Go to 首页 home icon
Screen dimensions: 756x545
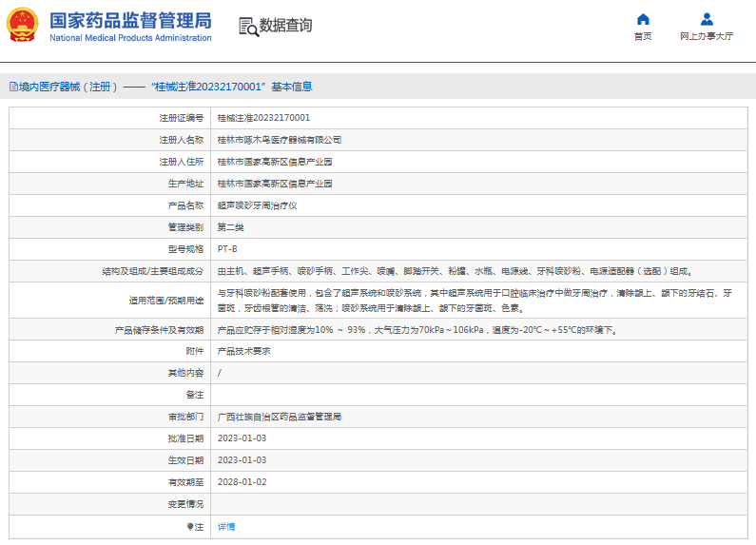coord(643,19)
